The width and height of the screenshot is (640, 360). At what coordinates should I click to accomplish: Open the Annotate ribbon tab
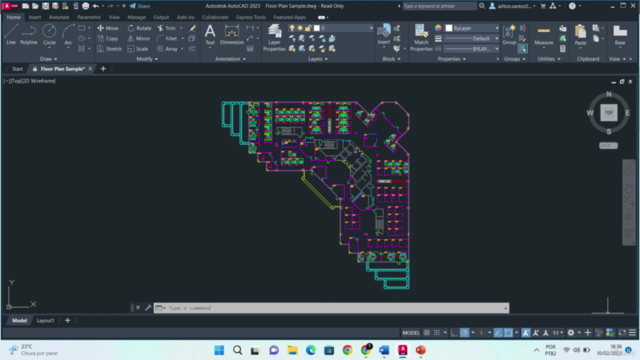pyautogui.click(x=59, y=17)
